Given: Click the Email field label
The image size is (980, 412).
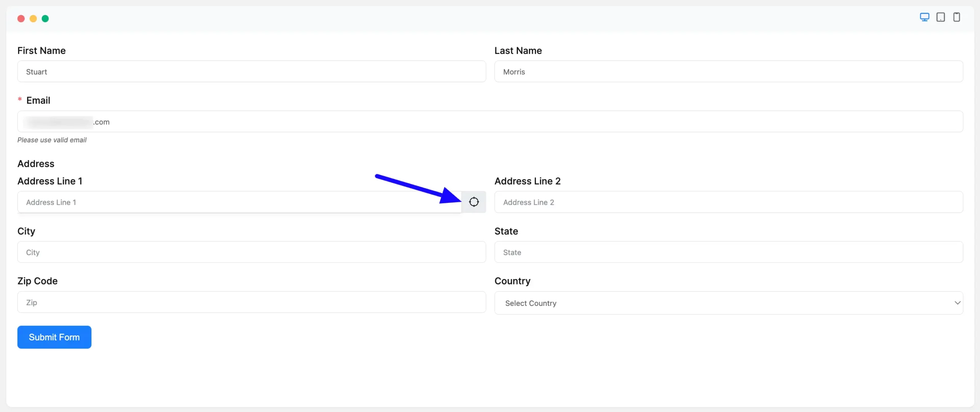Looking at the screenshot, I should 38,100.
